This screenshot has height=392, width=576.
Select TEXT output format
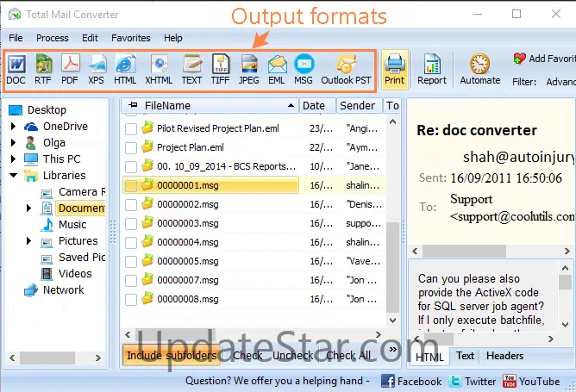pos(191,70)
